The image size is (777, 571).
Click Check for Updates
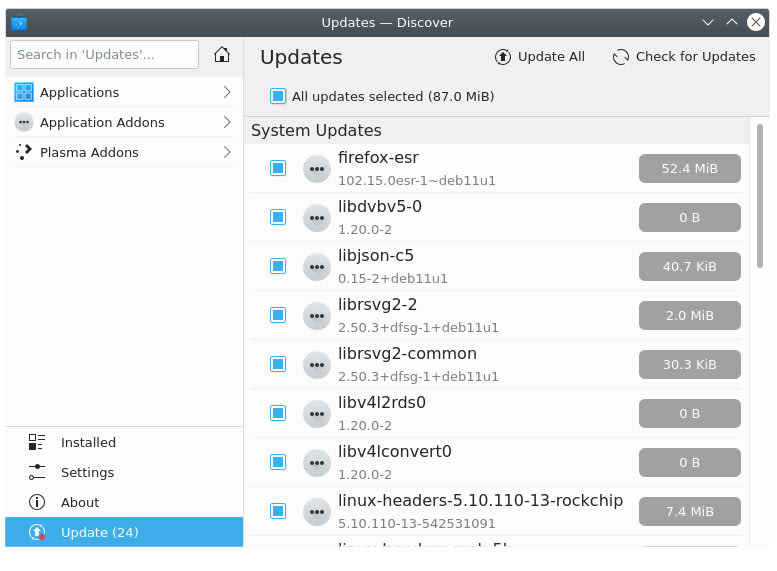[x=684, y=57]
